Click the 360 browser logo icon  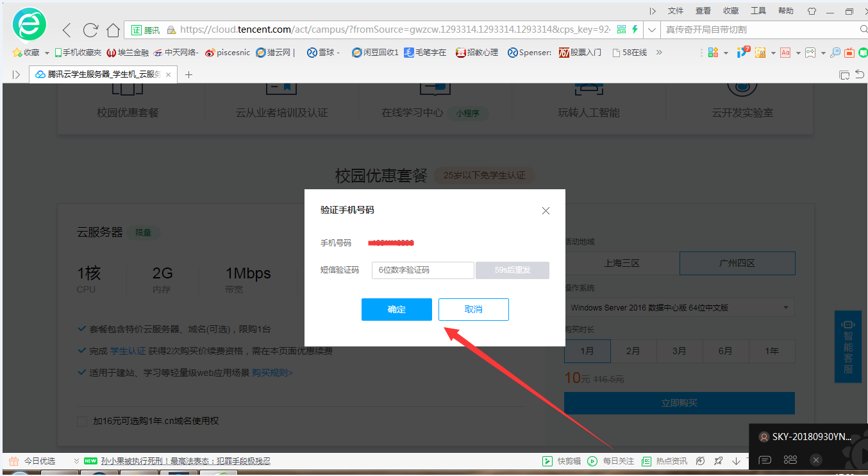[x=30, y=25]
